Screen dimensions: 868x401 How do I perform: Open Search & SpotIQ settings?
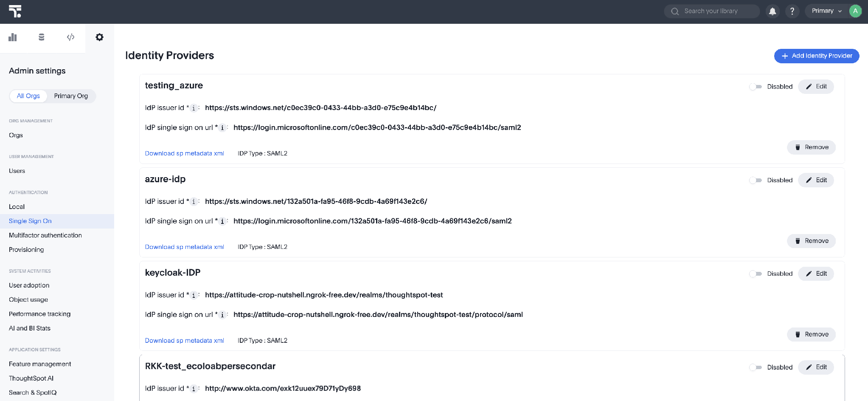click(33, 393)
